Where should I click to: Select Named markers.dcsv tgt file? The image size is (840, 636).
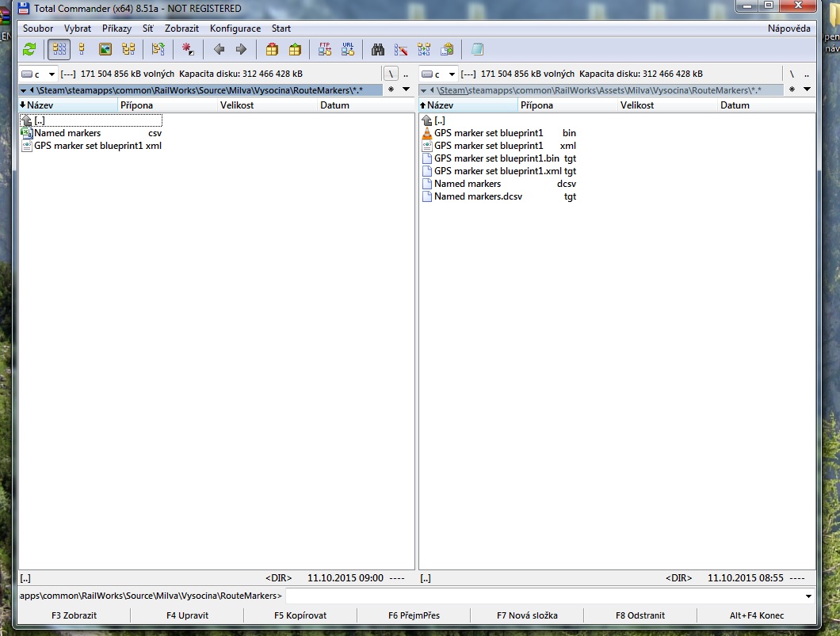point(499,196)
